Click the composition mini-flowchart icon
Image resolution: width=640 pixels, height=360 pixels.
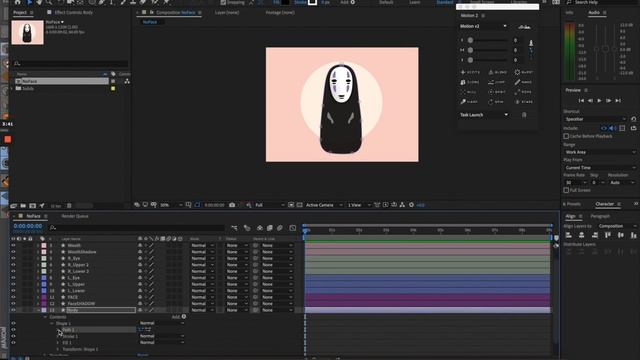pyautogui.click(x=234, y=228)
